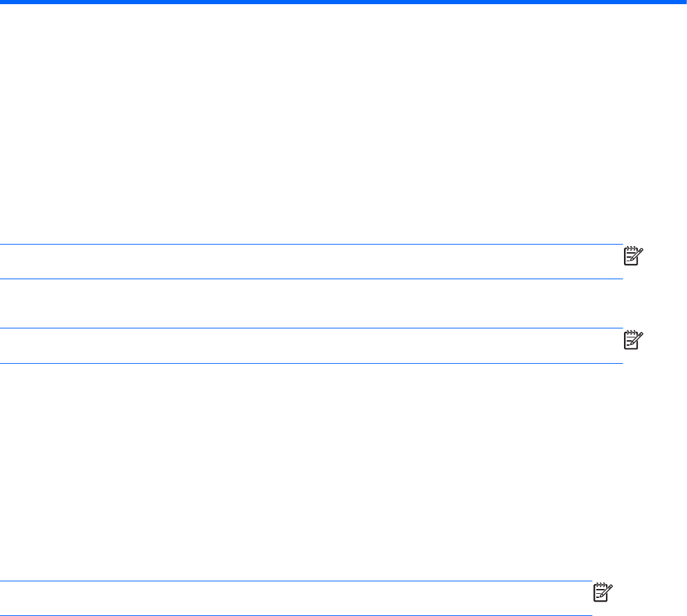This screenshot has width=687, height=616.
Task: Select the lower border of second note
Action: pos(305,363)
